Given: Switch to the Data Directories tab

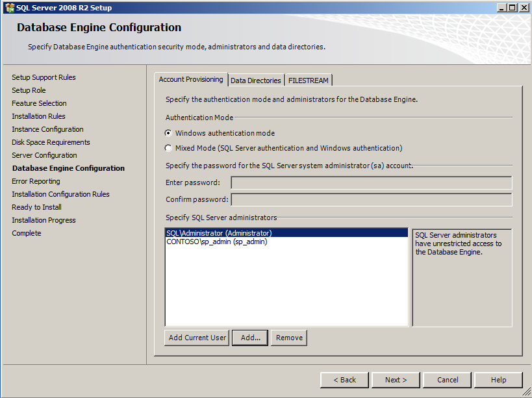Looking at the screenshot, I should pos(255,80).
